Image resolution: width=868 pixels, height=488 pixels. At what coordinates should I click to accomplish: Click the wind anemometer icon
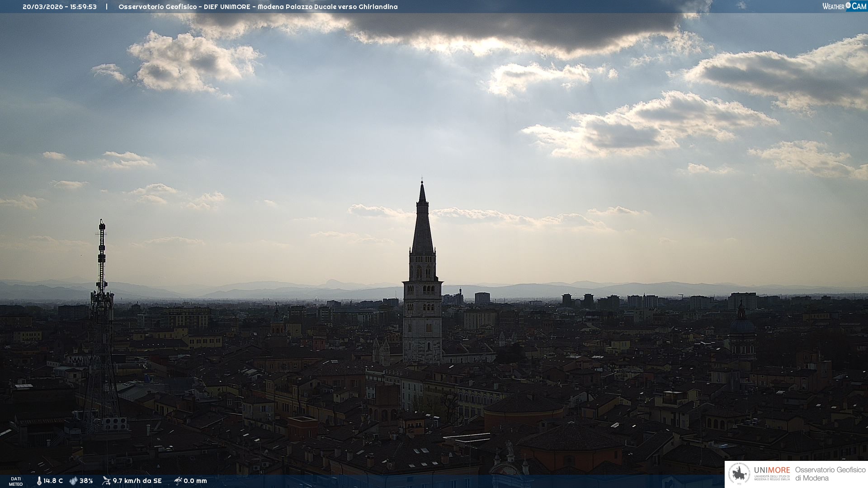point(106,481)
